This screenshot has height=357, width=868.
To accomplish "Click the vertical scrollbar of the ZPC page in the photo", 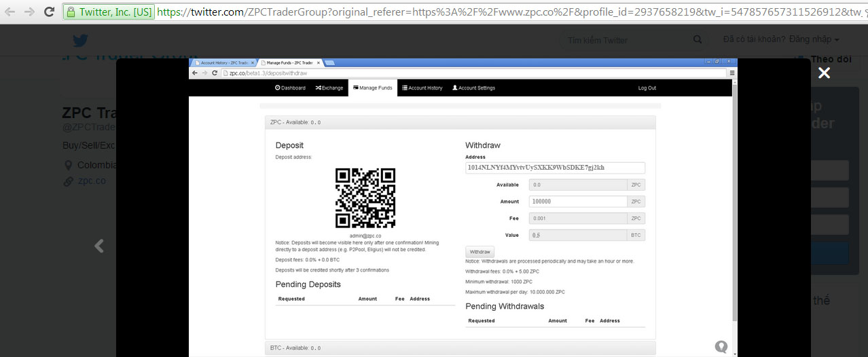I will pyautogui.click(x=735, y=204).
